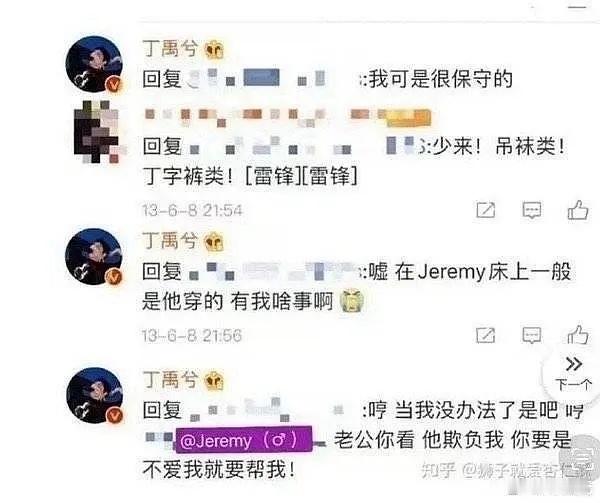This screenshot has height=503, width=600.
Task: Open 丁禹兮 avatar on the last comment
Action: point(95,395)
